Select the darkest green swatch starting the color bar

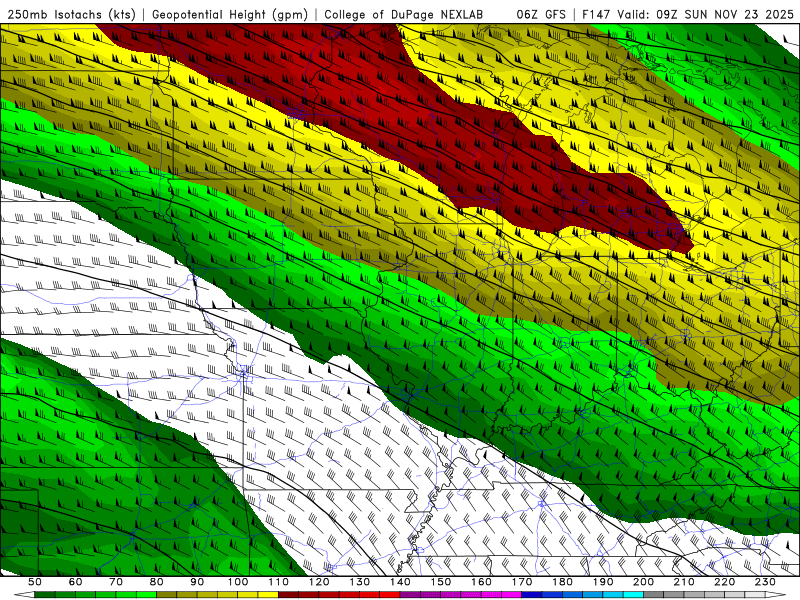(x=45, y=595)
